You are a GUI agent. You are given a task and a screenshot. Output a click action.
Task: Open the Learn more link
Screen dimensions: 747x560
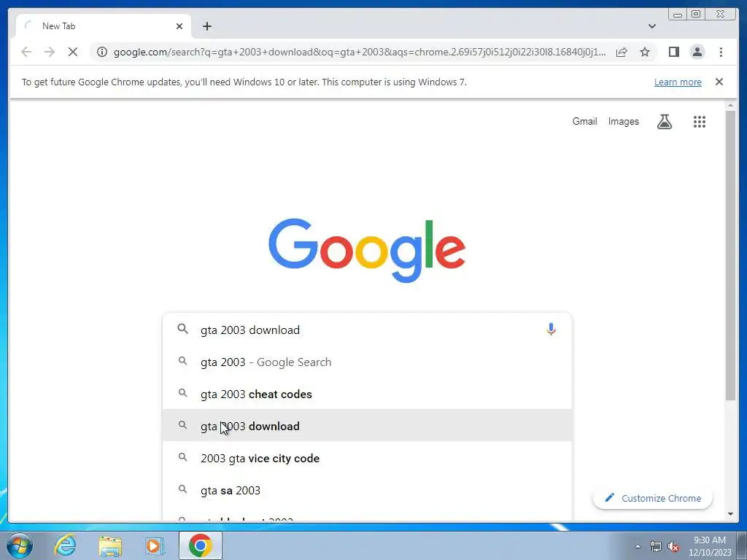click(678, 82)
